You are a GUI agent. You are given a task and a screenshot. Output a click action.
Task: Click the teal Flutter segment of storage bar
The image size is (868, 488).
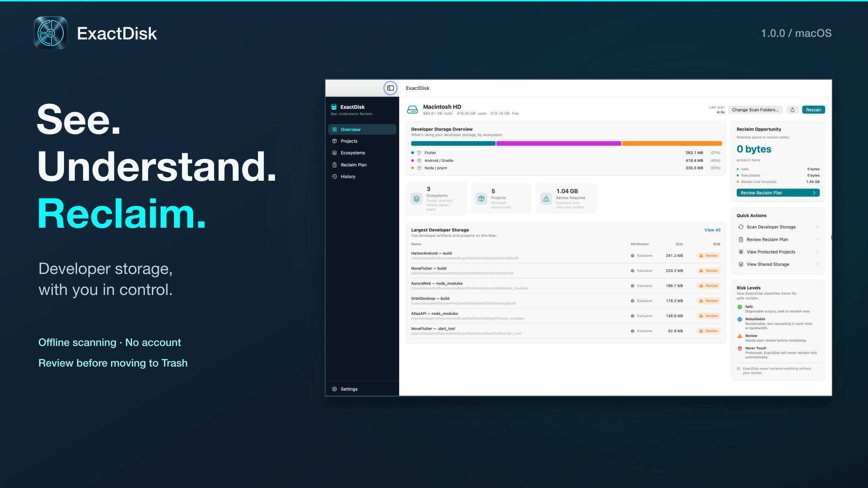point(453,144)
